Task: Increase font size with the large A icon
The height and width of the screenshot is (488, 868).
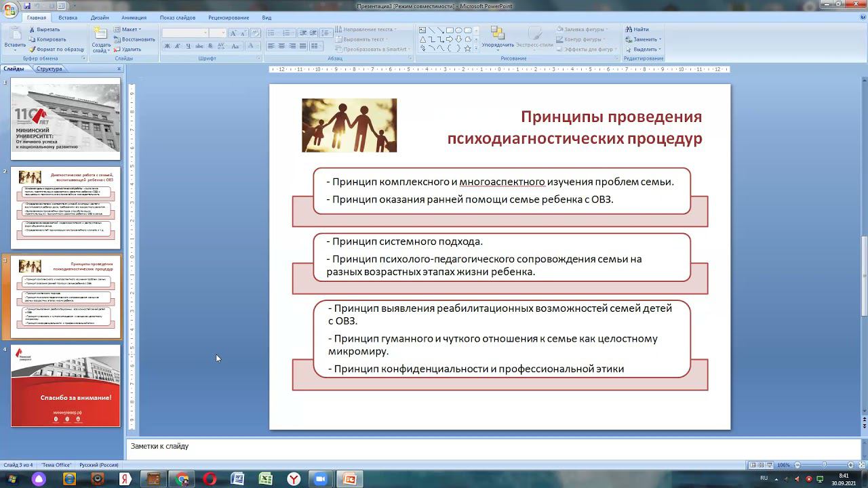Action: pyautogui.click(x=234, y=33)
